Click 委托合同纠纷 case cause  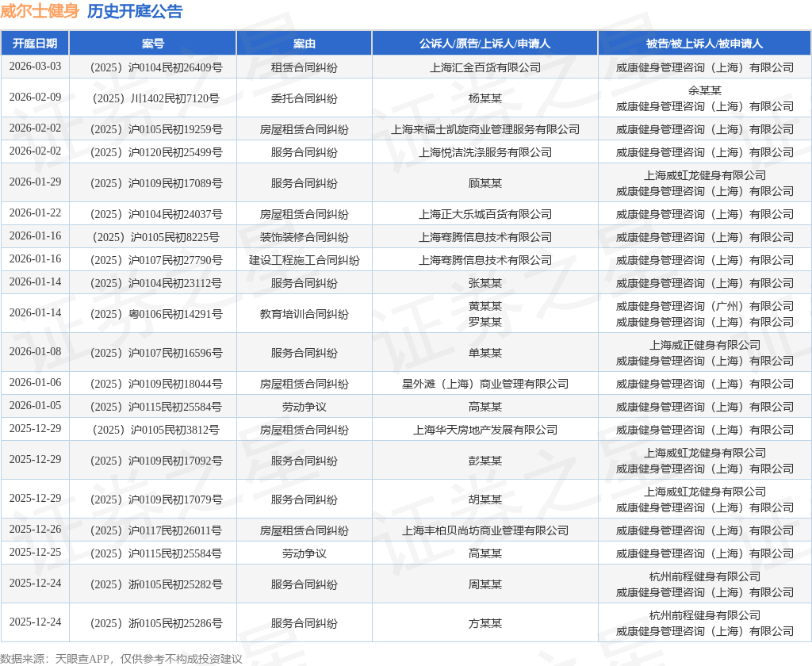[304, 98]
